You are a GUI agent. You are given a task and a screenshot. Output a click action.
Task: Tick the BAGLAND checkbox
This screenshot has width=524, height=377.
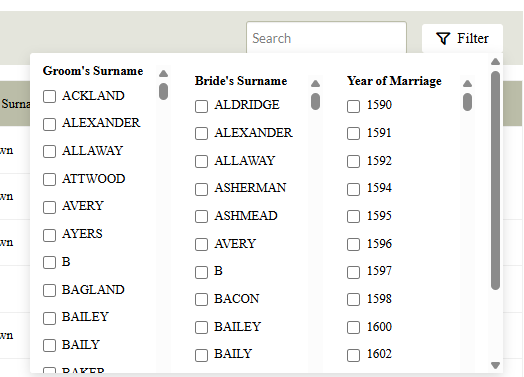click(49, 290)
